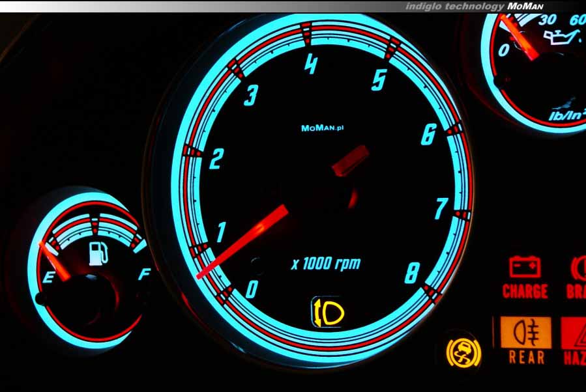Image resolution: width=586 pixels, height=392 pixels.
Task: Click the number 6 on the tachometer
Action: click(x=428, y=135)
